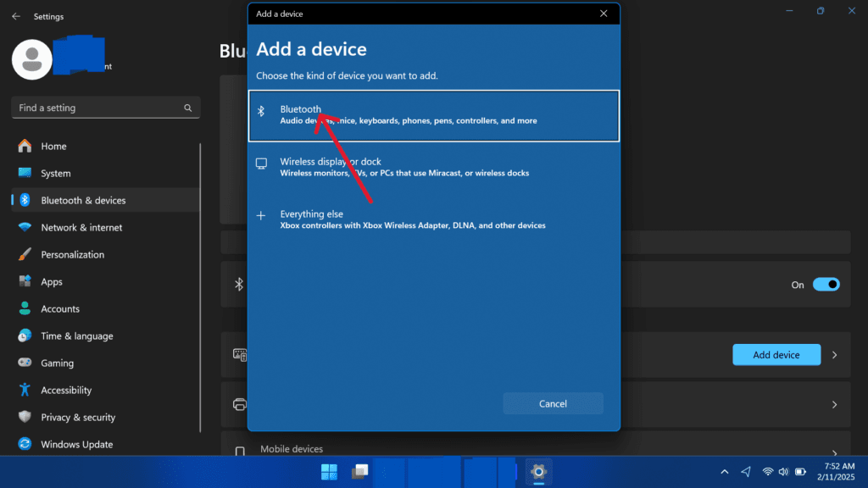Image resolution: width=868 pixels, height=488 pixels.
Task: Open Time & language settings
Action: (106, 335)
